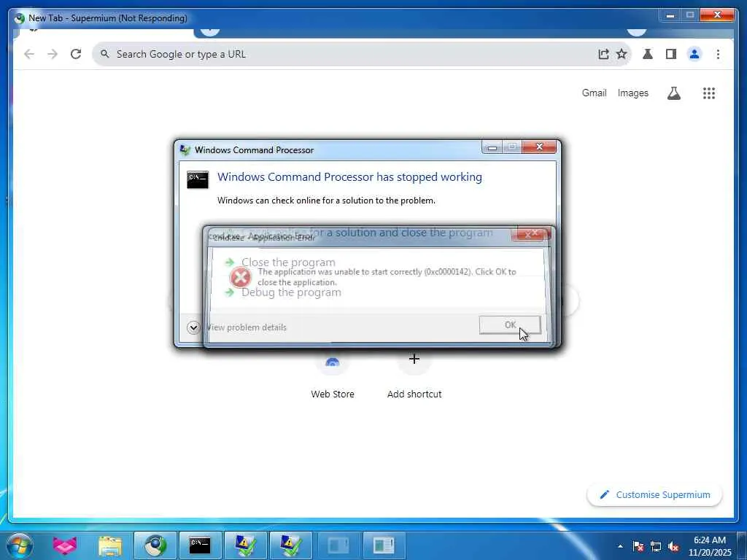The height and width of the screenshot is (560, 747).
Task: Open the Windows Start menu
Action: click(20, 545)
